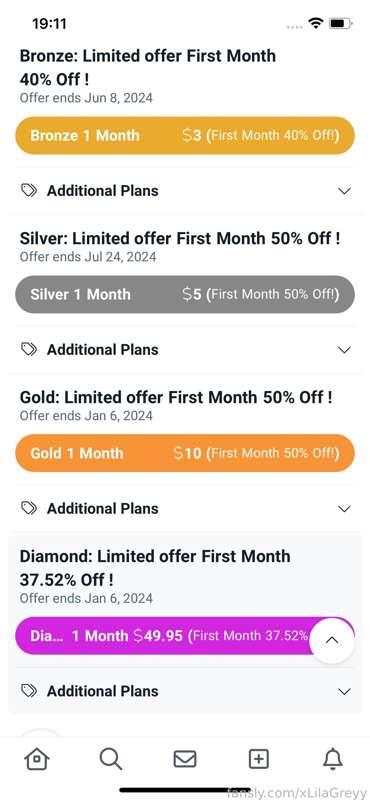The width and height of the screenshot is (370, 800).
Task: Open the Home tab icon
Action: tap(37, 759)
